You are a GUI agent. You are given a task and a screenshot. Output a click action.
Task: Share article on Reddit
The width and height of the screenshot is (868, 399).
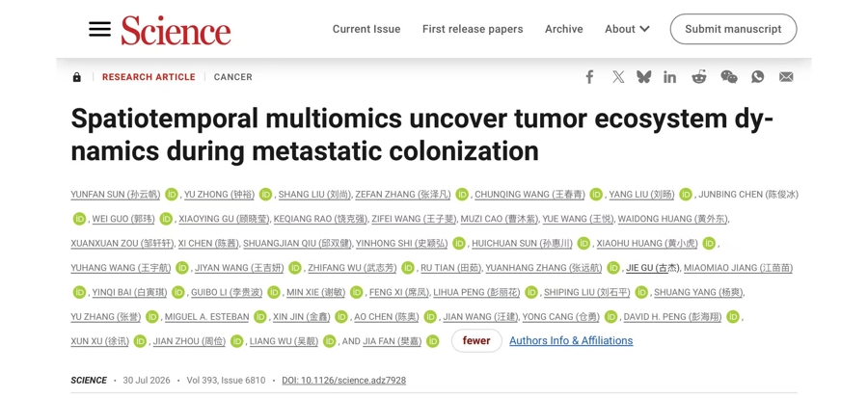click(699, 77)
